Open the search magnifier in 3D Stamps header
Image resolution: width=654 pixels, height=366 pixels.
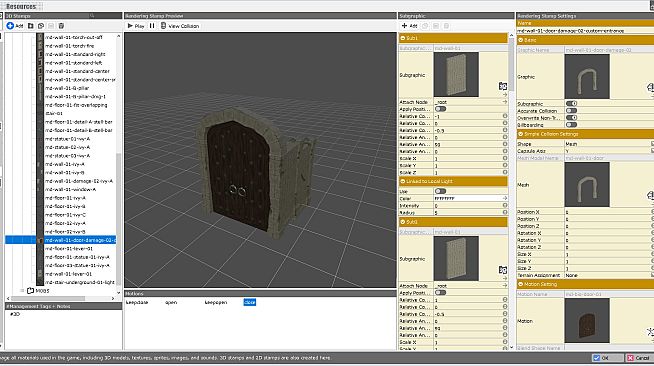pos(92,16)
